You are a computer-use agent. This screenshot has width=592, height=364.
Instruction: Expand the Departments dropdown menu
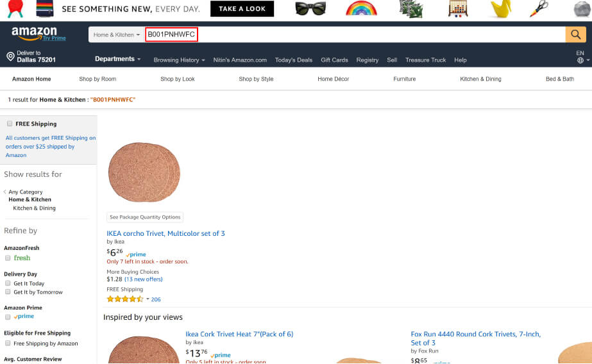pos(117,59)
